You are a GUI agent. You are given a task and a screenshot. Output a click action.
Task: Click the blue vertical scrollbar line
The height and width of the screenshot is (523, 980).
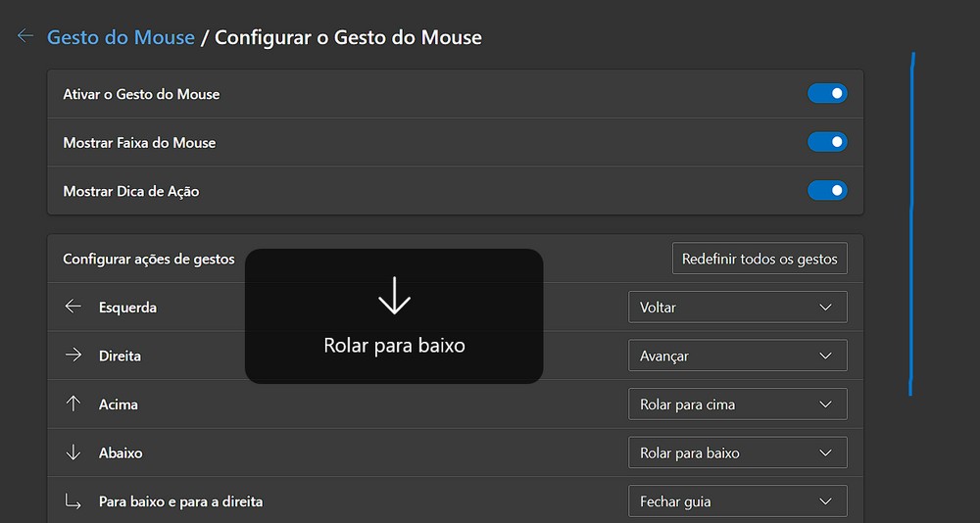point(912,225)
